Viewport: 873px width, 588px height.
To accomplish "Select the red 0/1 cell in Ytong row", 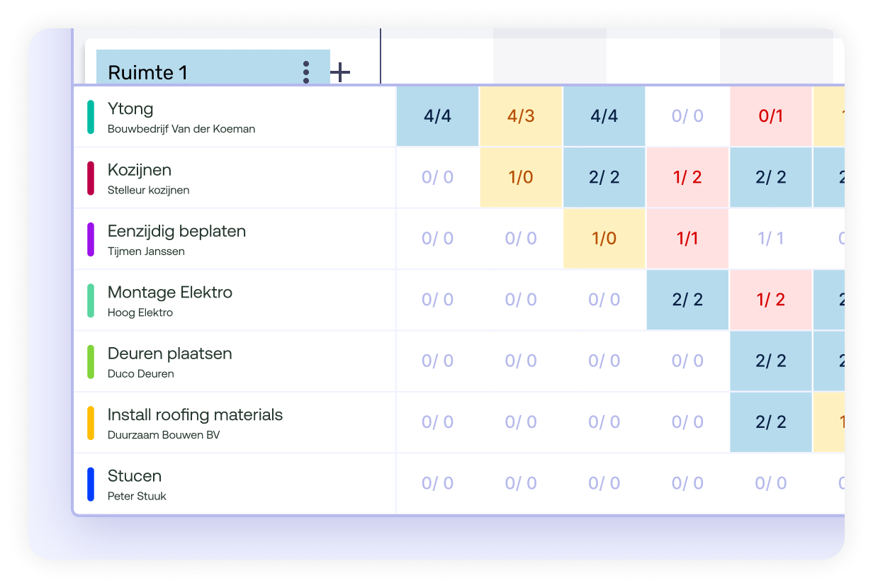I will tap(771, 116).
